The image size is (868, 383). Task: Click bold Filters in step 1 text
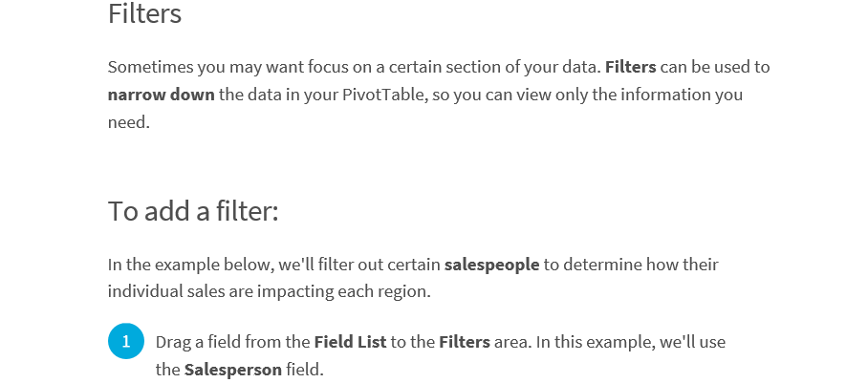pos(465,342)
